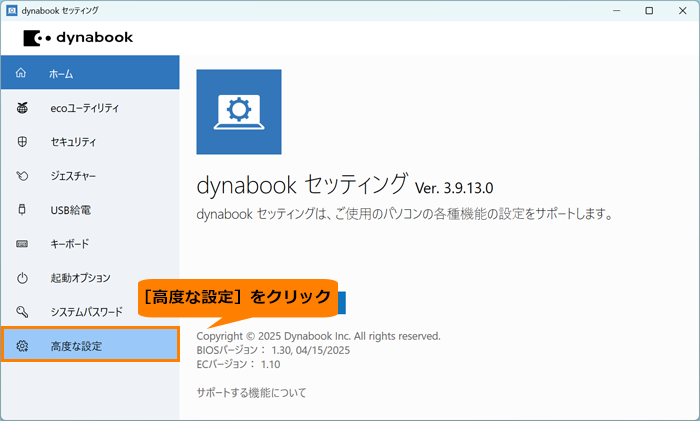Open the キーボード settings
Image resolution: width=700 pixels, height=421 pixels.
(x=90, y=244)
